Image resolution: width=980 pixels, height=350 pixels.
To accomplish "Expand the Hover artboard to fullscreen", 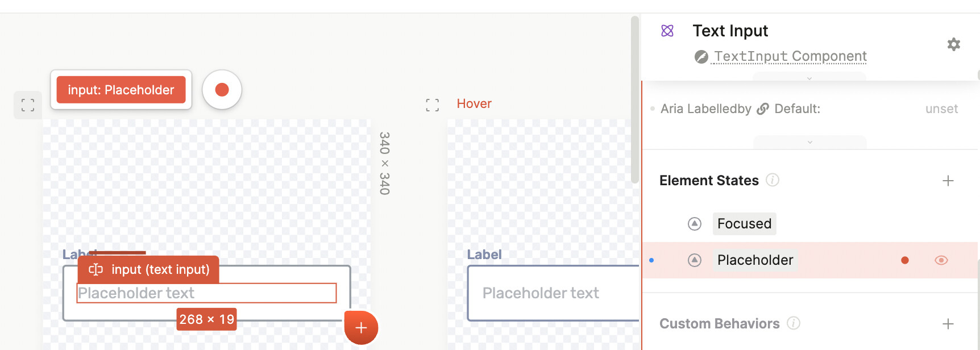I will point(432,105).
